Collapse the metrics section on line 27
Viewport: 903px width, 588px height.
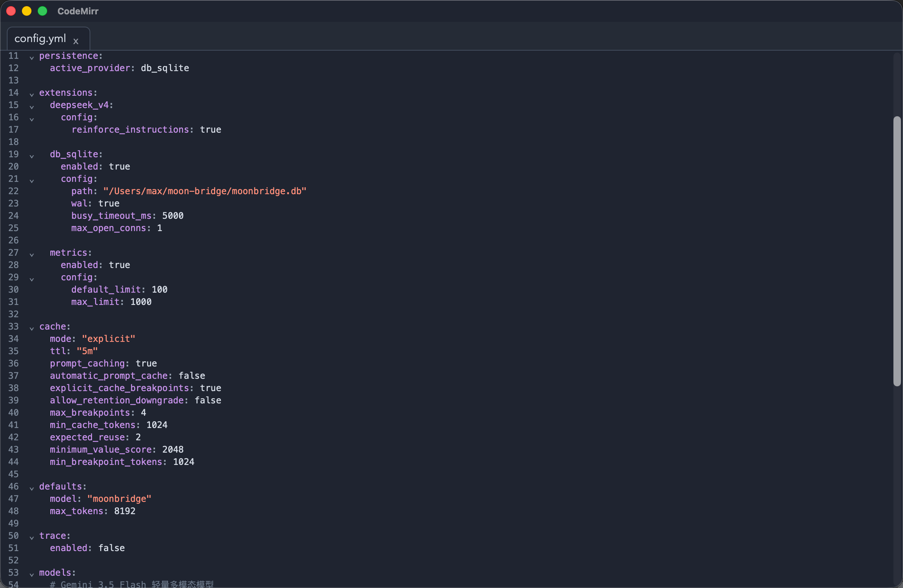pos(32,254)
